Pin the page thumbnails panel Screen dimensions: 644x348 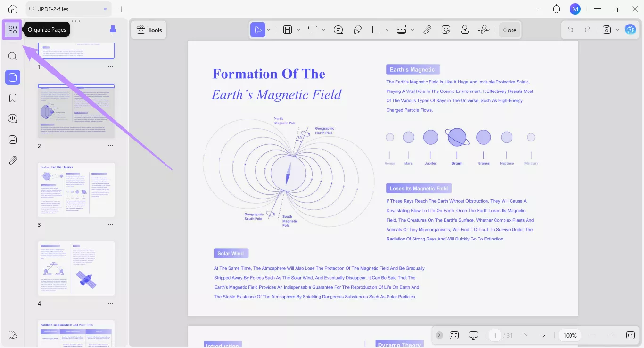tap(113, 29)
